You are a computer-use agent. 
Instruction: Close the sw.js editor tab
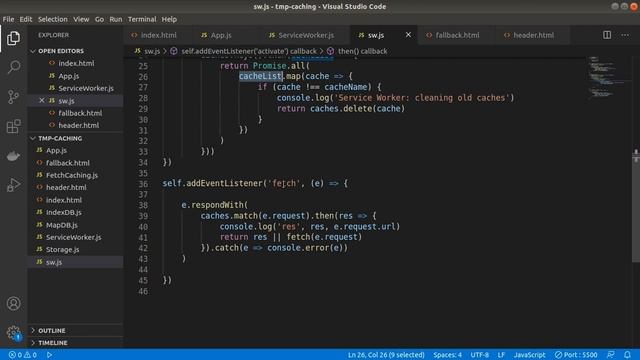(408, 35)
